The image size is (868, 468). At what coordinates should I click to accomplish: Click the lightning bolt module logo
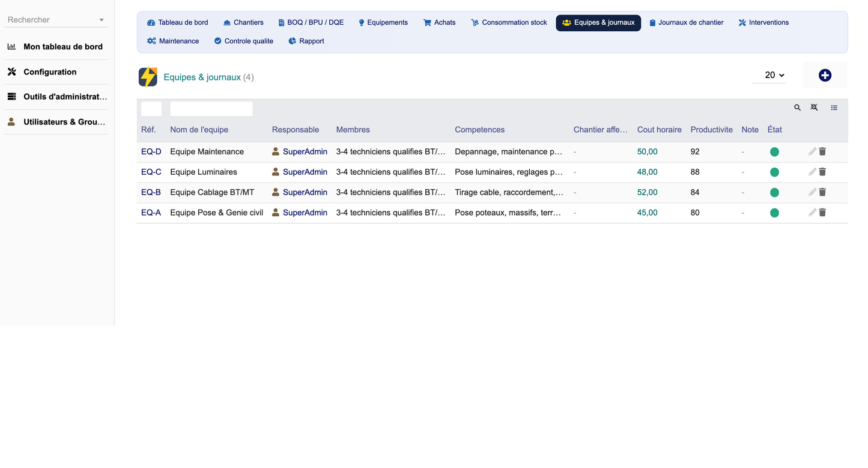pos(148,77)
